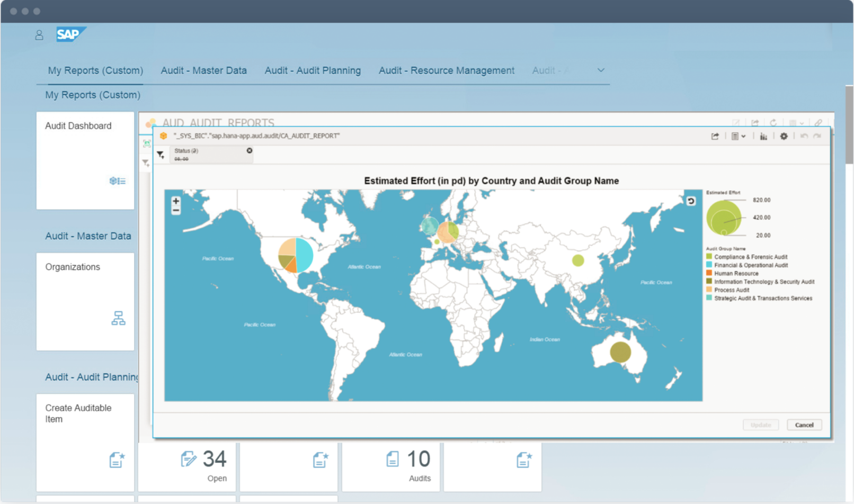
Task: Click the export icon in dialog toolbar
Action: coord(715,136)
